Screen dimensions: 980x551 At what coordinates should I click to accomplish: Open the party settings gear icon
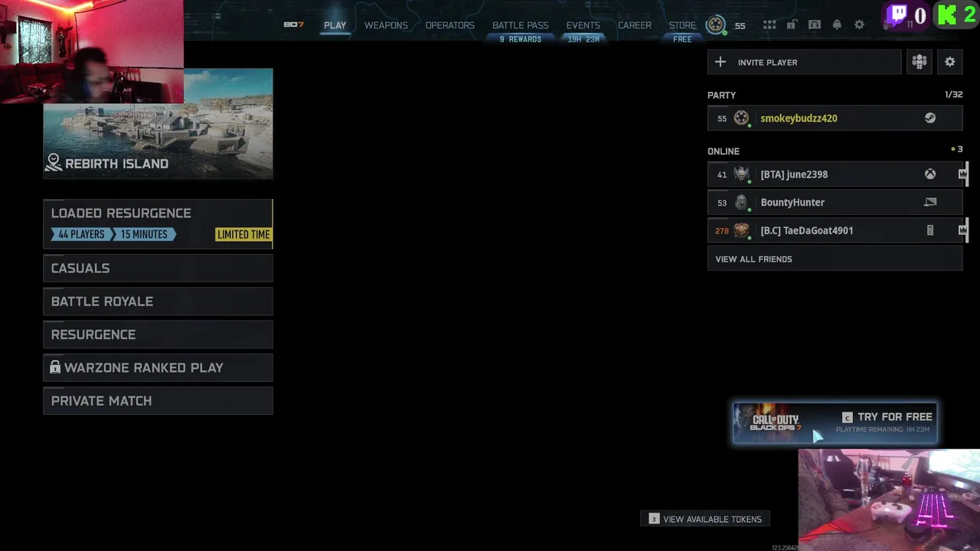[950, 62]
